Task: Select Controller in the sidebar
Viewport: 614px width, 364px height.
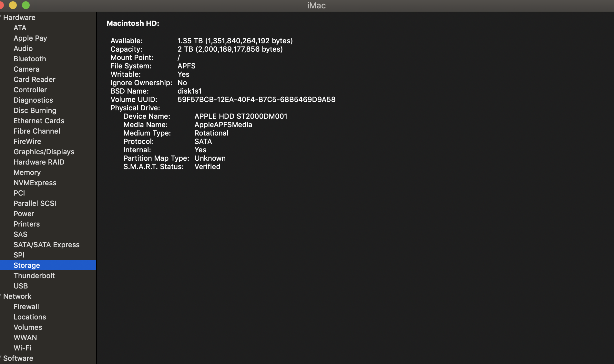Action: point(30,90)
